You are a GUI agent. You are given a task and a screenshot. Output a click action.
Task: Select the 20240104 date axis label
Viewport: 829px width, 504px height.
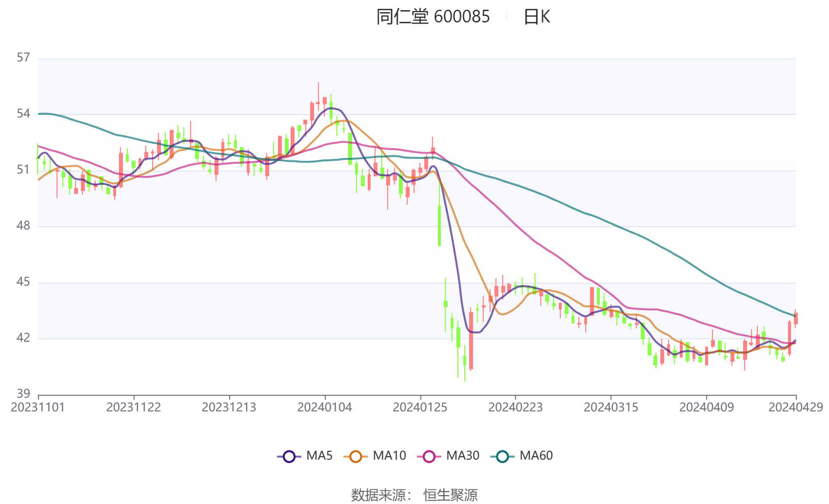tap(325, 407)
